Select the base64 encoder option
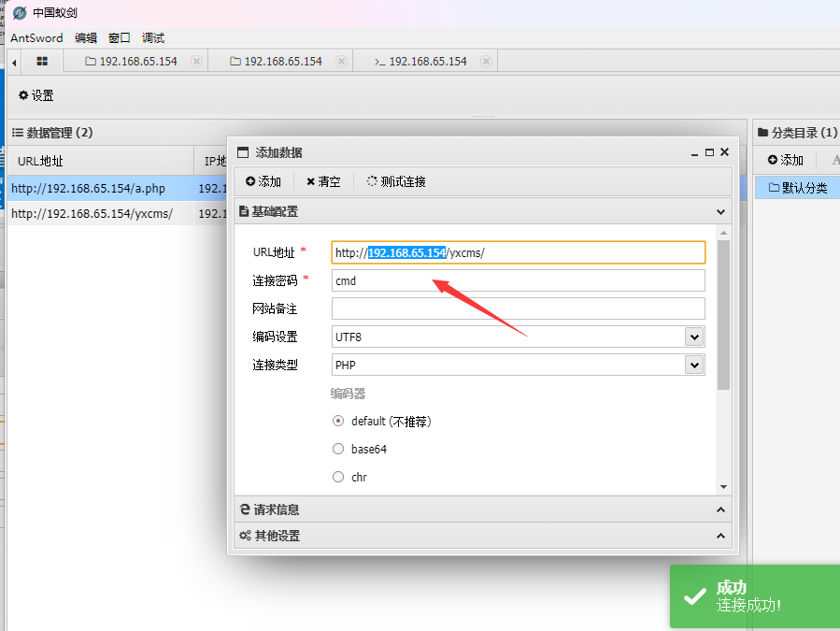The height and width of the screenshot is (631, 840). point(338,449)
